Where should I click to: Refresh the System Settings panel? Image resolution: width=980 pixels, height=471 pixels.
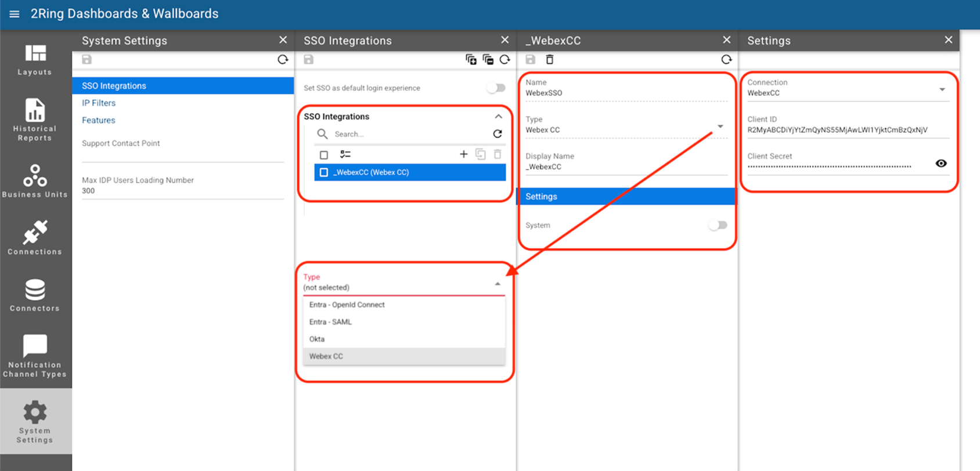[283, 59]
